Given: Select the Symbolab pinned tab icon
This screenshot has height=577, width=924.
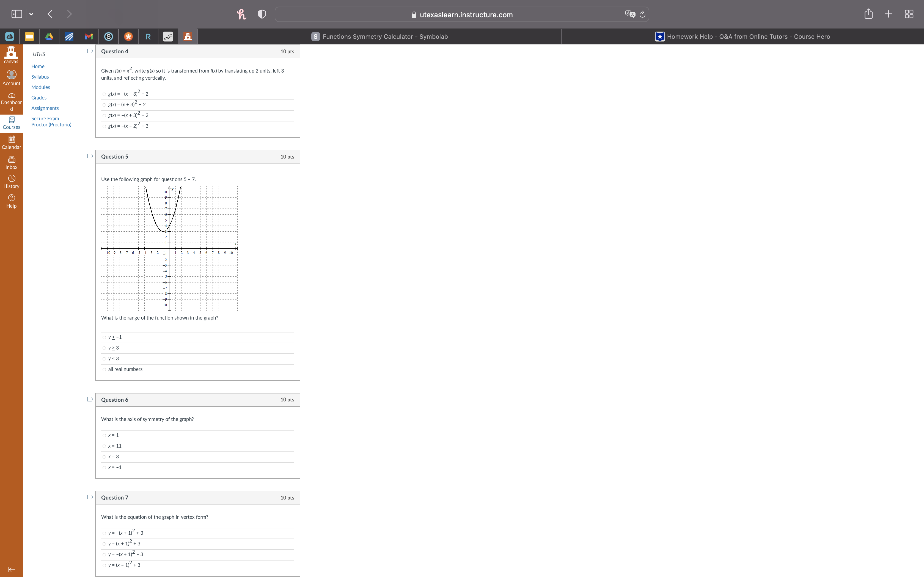Looking at the screenshot, I should point(108,36).
